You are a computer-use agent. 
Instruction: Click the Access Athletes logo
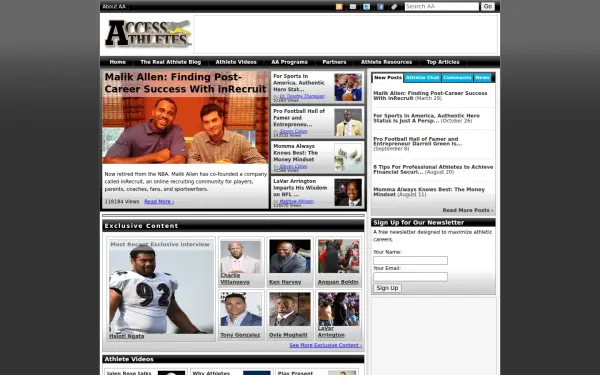[148, 34]
